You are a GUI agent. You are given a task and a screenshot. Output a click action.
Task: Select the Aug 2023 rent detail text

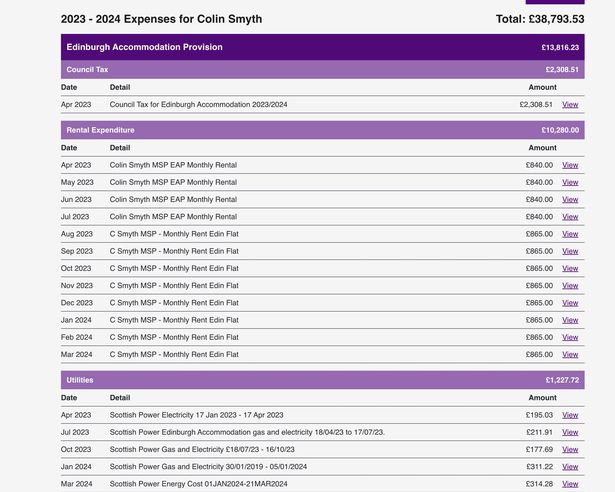174,234
